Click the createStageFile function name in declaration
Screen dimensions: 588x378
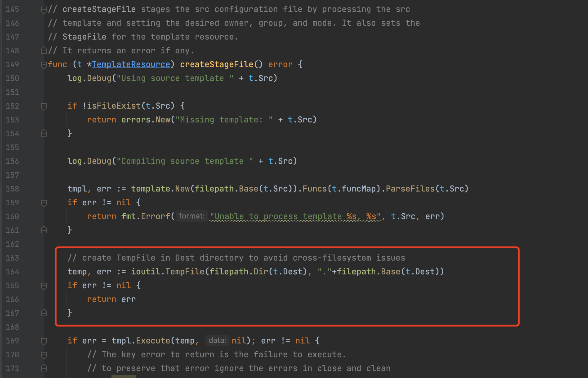[217, 64]
